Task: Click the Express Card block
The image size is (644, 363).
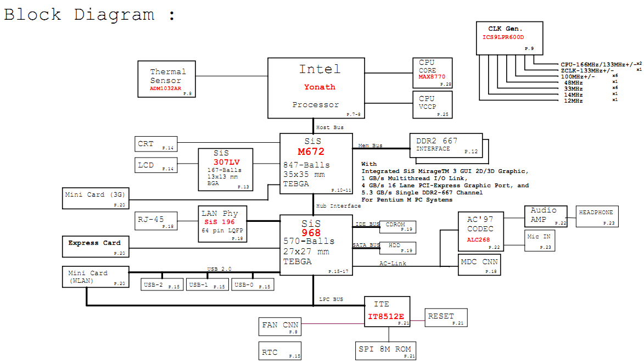Action: [96, 247]
